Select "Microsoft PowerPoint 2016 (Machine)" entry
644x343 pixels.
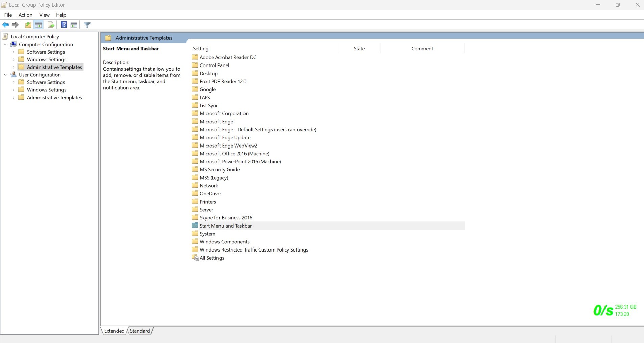[240, 161]
